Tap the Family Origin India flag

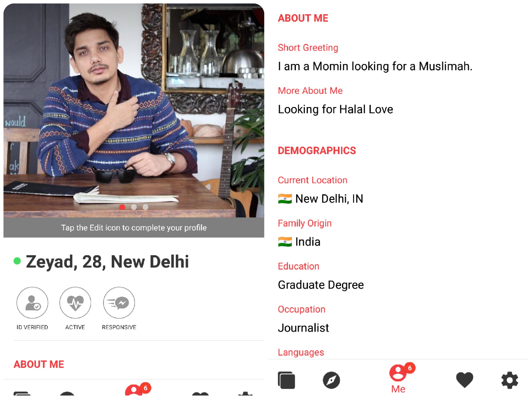pos(285,242)
